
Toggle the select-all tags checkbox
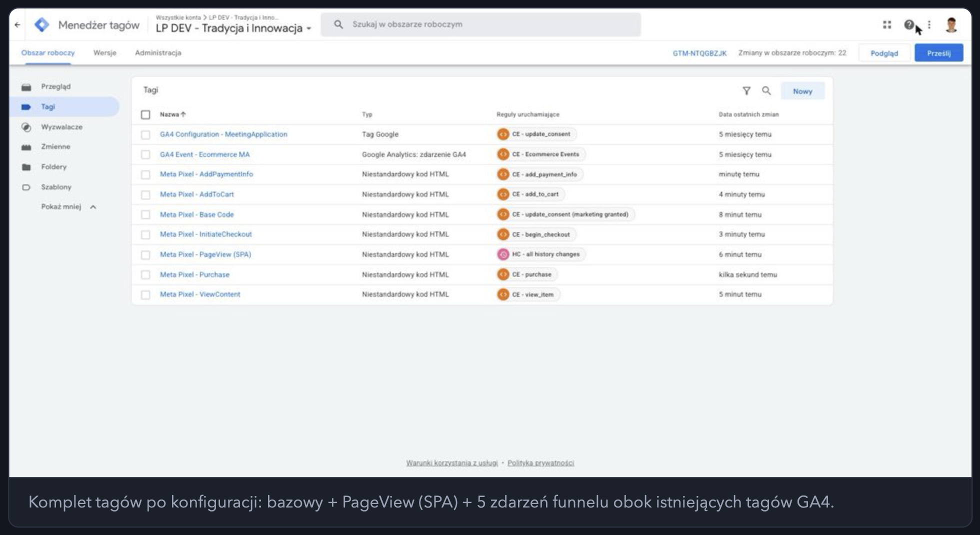tap(145, 114)
